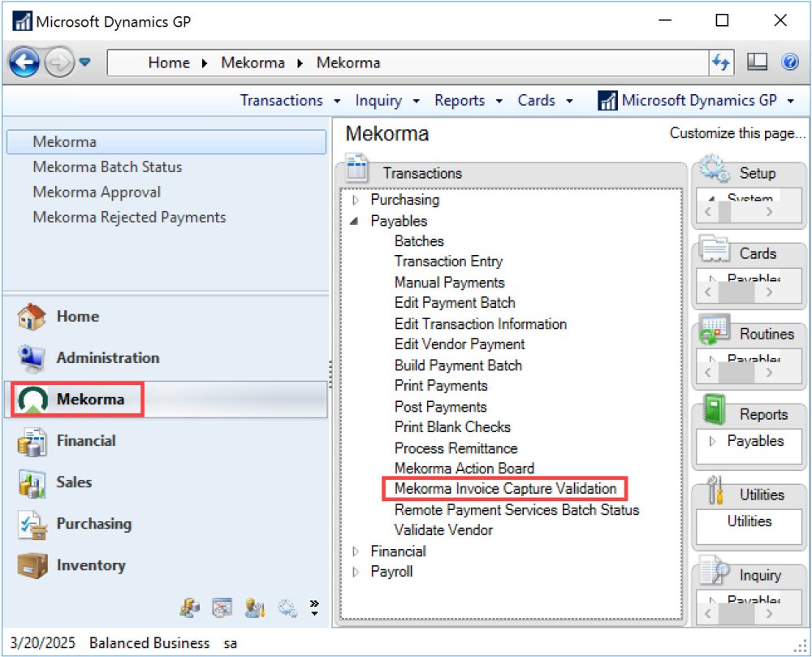Open Build Payment Batch
812x657 pixels.
coord(458,365)
